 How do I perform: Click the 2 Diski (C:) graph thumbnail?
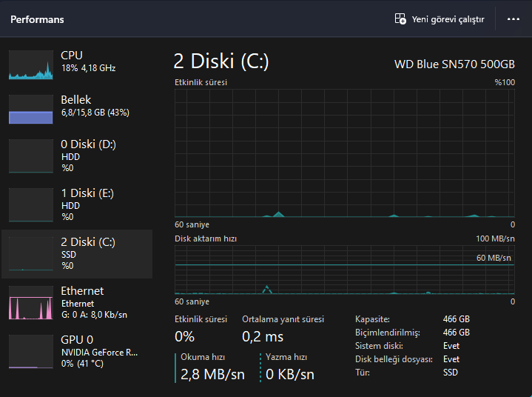pyautogui.click(x=31, y=253)
